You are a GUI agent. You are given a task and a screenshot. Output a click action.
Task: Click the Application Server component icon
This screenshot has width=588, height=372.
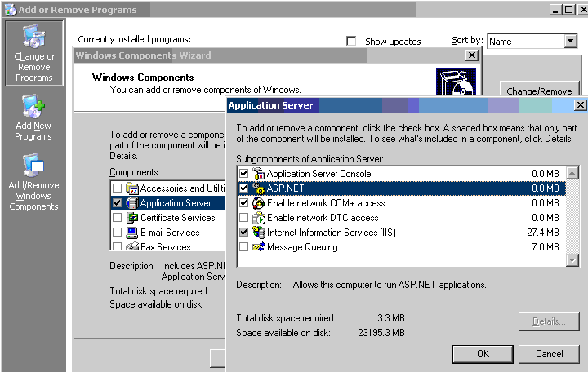[x=132, y=203]
